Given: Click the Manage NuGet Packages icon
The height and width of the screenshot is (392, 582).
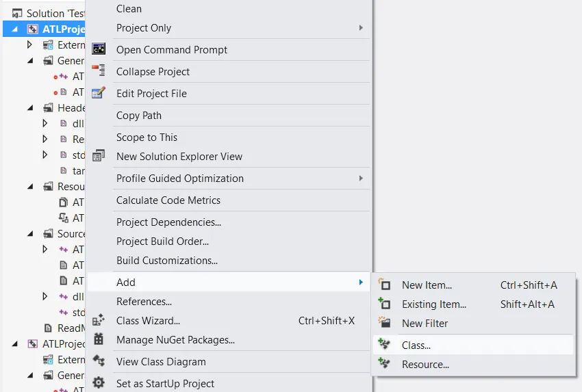Looking at the screenshot, I should [x=99, y=339].
